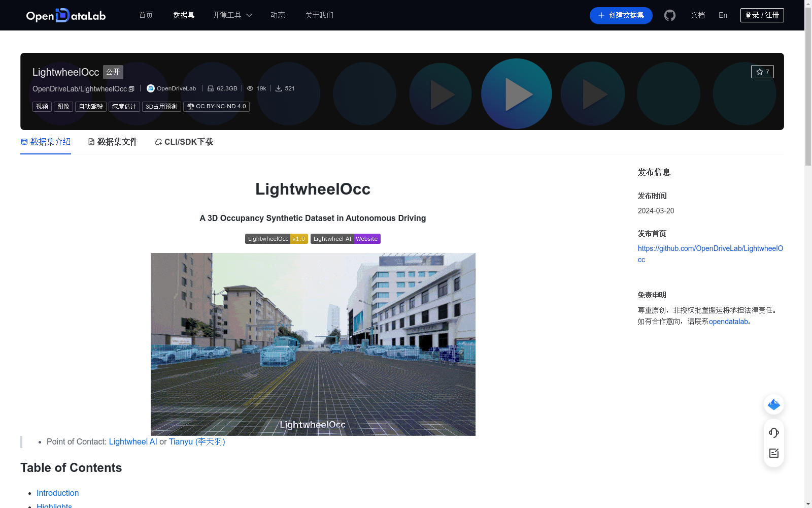
Task: Click the OpenDriveLab avatar icon
Action: tap(151, 88)
